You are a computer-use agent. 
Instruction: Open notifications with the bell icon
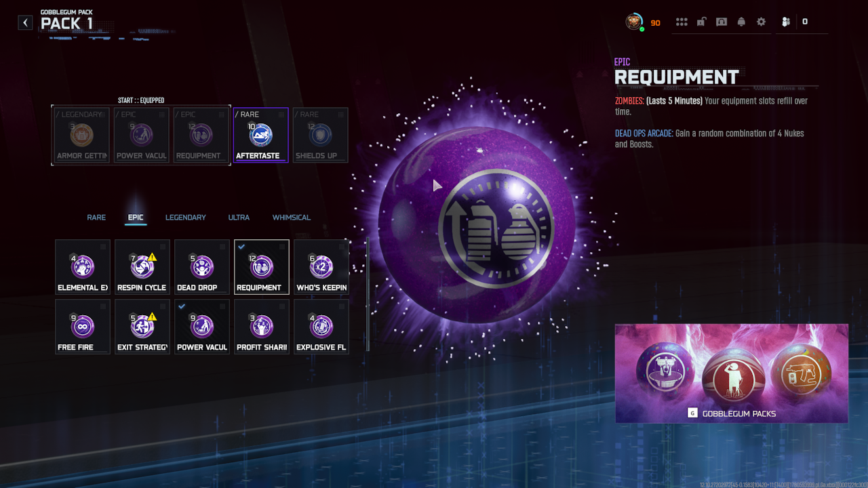point(741,22)
